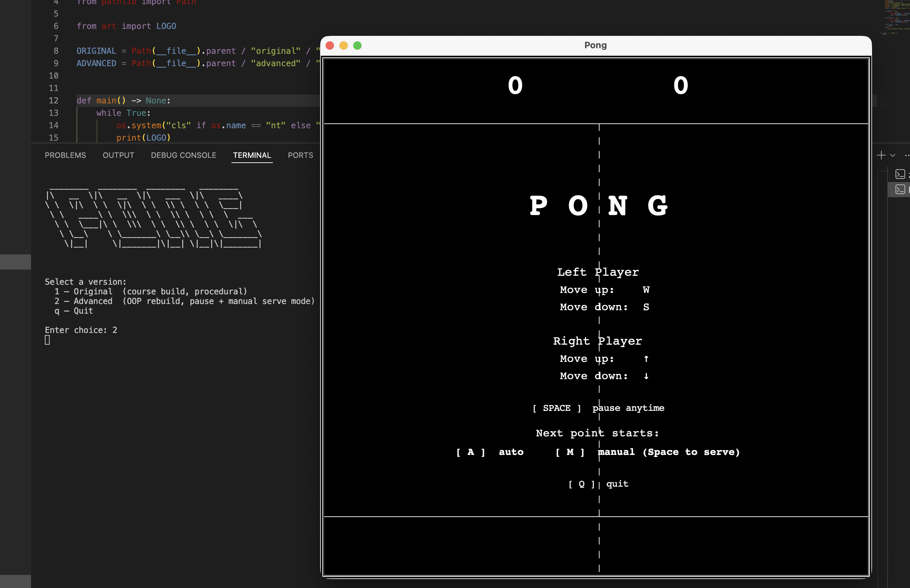The height and width of the screenshot is (588, 910).
Task: Click '[ SPACE ] pause anytime' in Pong
Action: click(x=599, y=408)
